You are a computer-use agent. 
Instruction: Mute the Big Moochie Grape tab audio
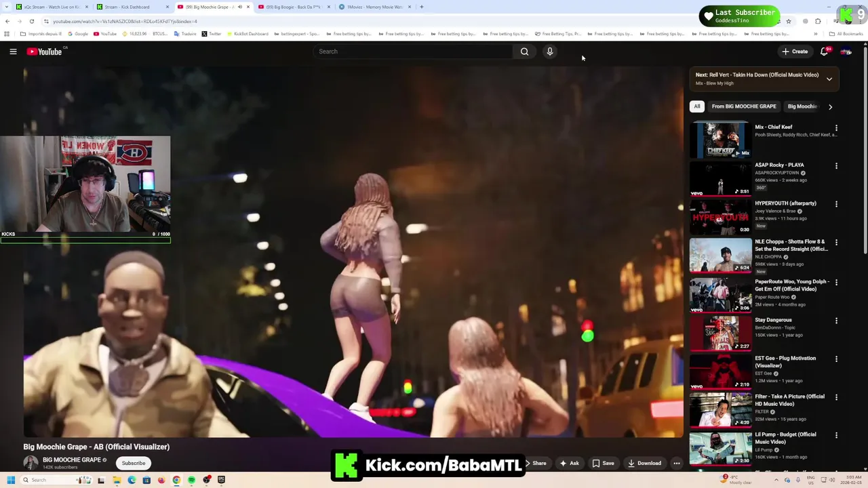[239, 7]
